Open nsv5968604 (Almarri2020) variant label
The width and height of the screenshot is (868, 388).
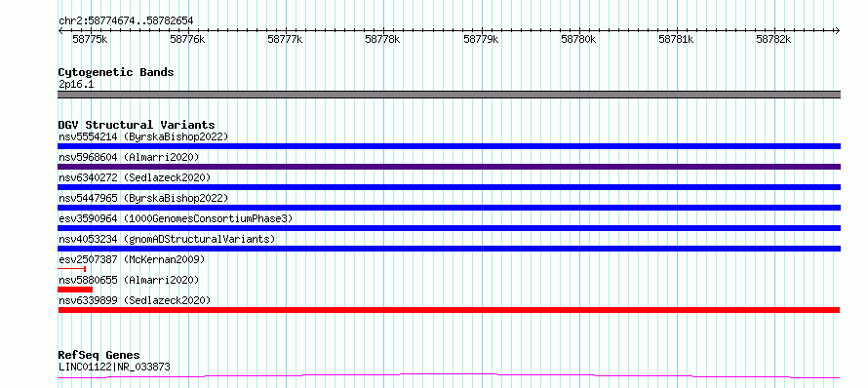(x=129, y=157)
